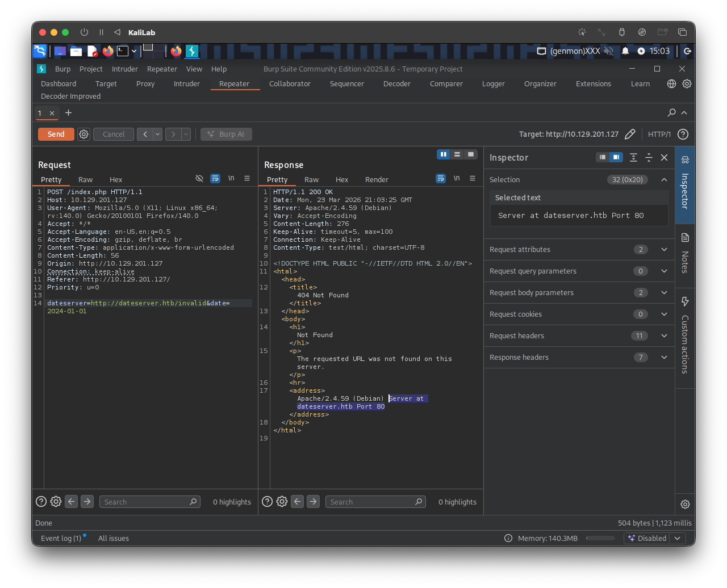The width and height of the screenshot is (727, 588).
Task: Toggle hide non-printable characters eye icon in Request
Action: [x=199, y=179]
